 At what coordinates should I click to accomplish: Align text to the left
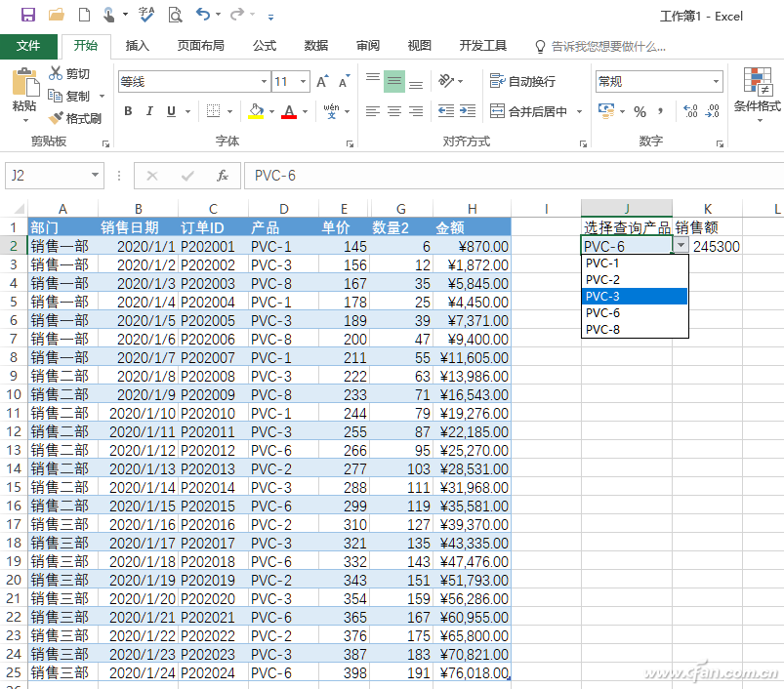pos(373,111)
